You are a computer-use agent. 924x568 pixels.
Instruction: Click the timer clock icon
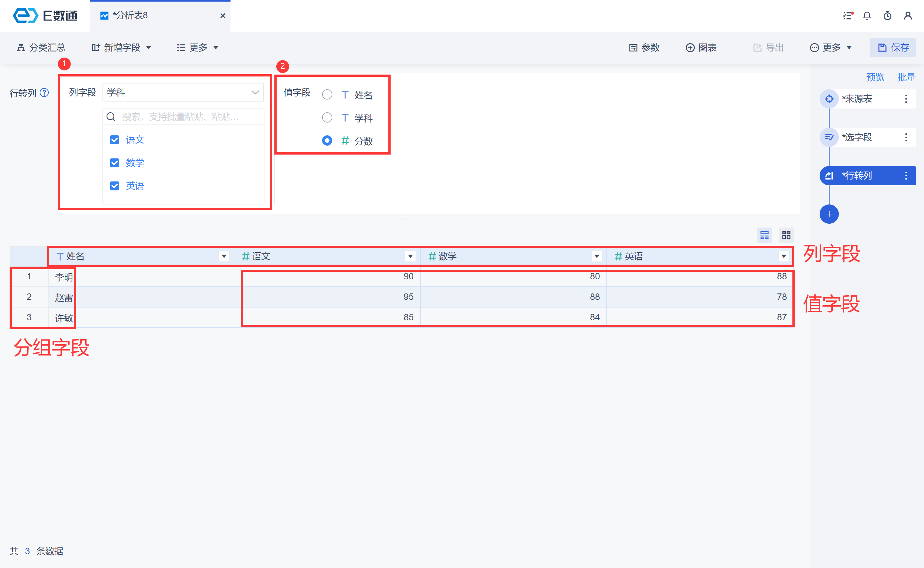pos(888,16)
